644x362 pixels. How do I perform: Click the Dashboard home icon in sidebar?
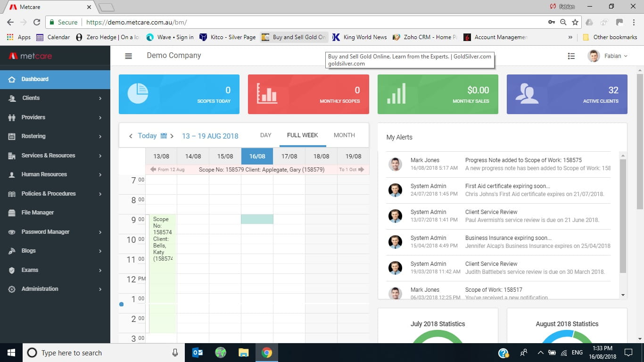click(12, 79)
